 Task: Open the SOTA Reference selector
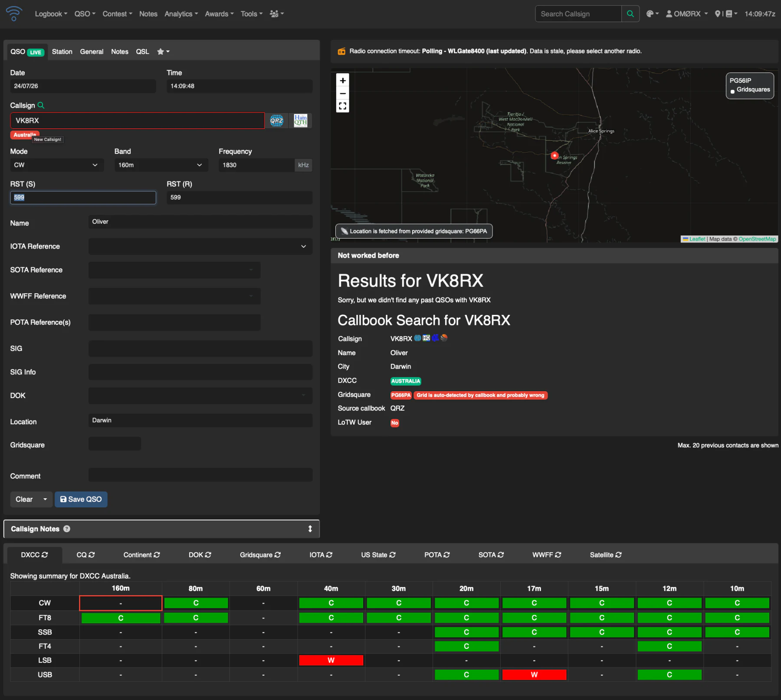[x=174, y=270]
